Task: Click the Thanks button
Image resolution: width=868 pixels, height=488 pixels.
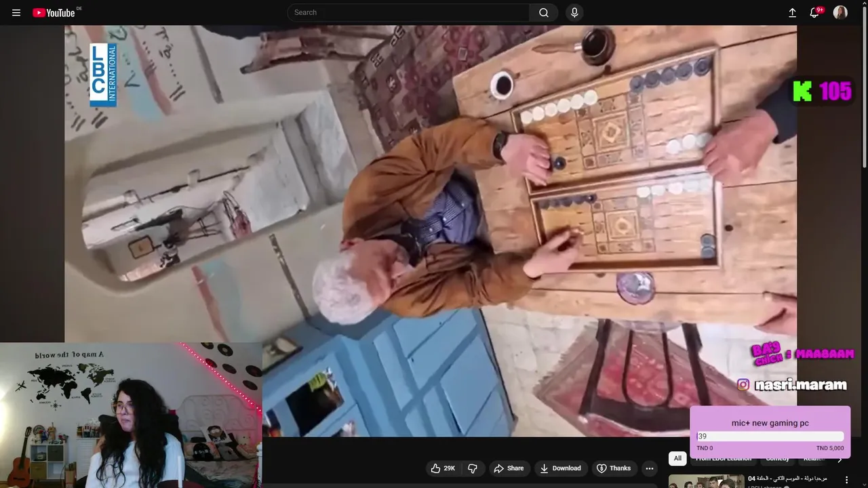Action: point(614,468)
